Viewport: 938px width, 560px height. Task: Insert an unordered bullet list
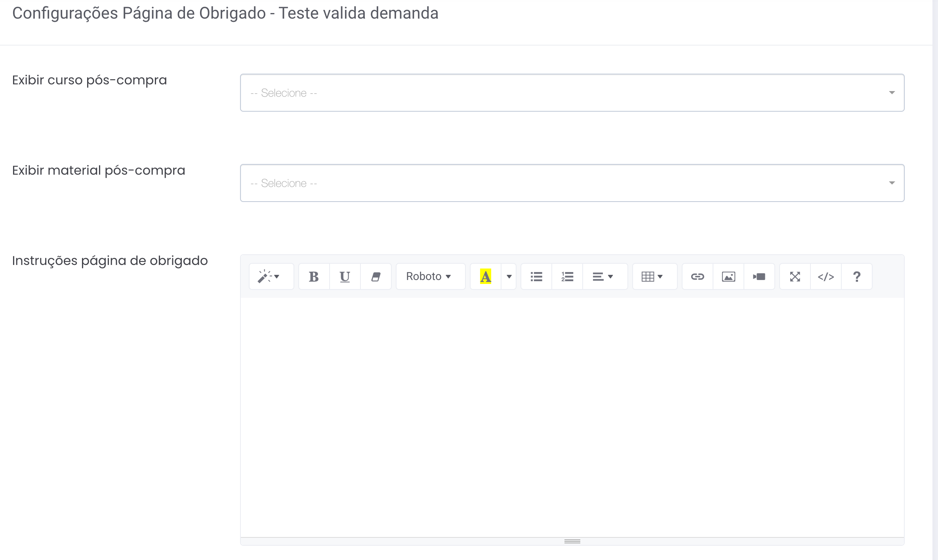536,276
